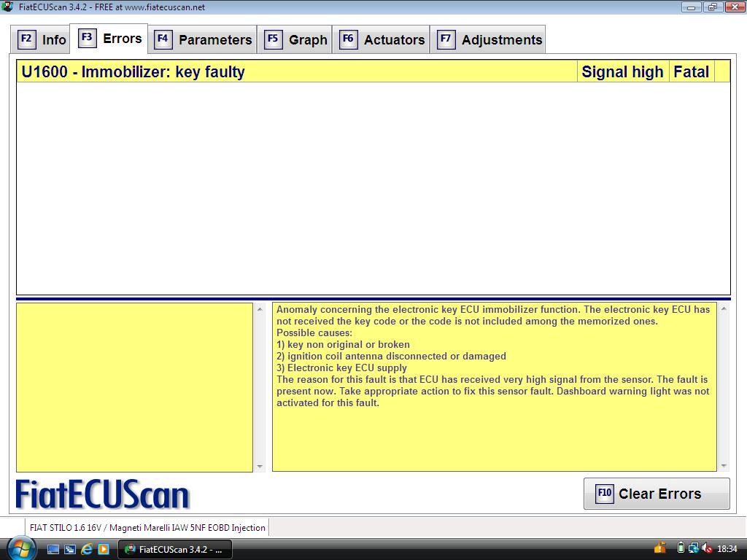The image size is (747, 560).
Task: Click Show Desktop quick launch icon
Action: tap(53, 549)
